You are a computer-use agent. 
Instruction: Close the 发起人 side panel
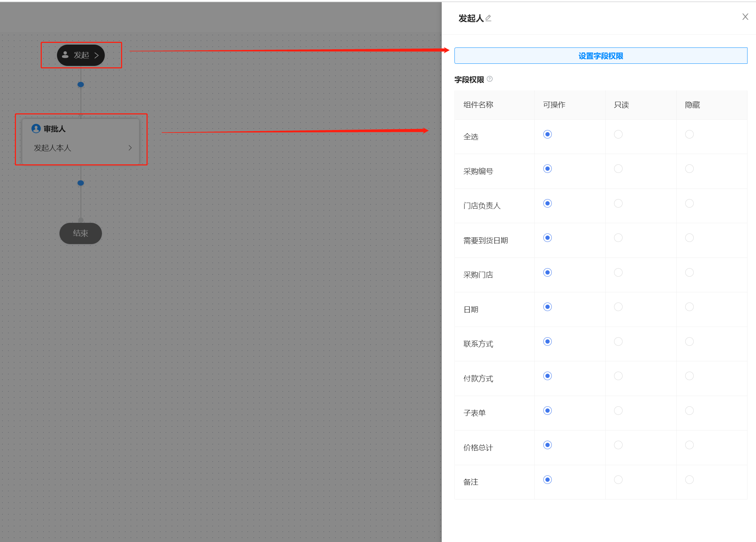click(x=745, y=17)
